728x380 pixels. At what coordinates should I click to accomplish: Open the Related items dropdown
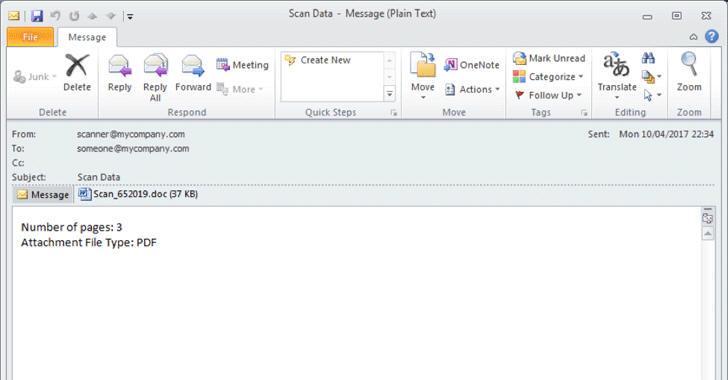click(652, 77)
